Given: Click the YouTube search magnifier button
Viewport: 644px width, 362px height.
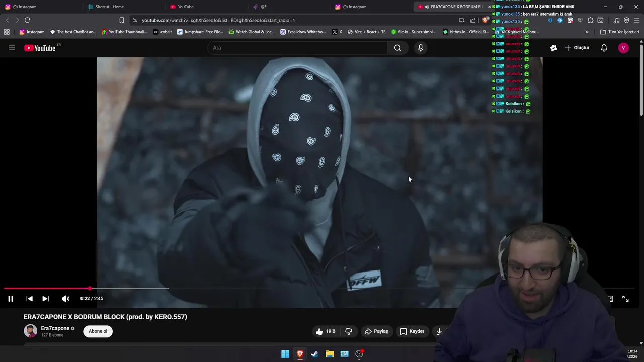Looking at the screenshot, I should [397, 48].
